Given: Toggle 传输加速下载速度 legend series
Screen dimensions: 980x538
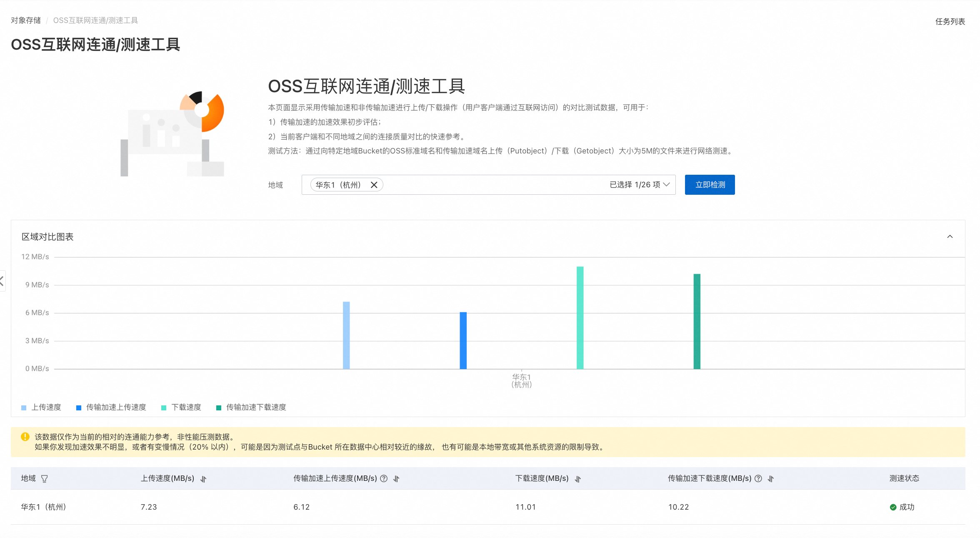Looking at the screenshot, I should (251, 407).
